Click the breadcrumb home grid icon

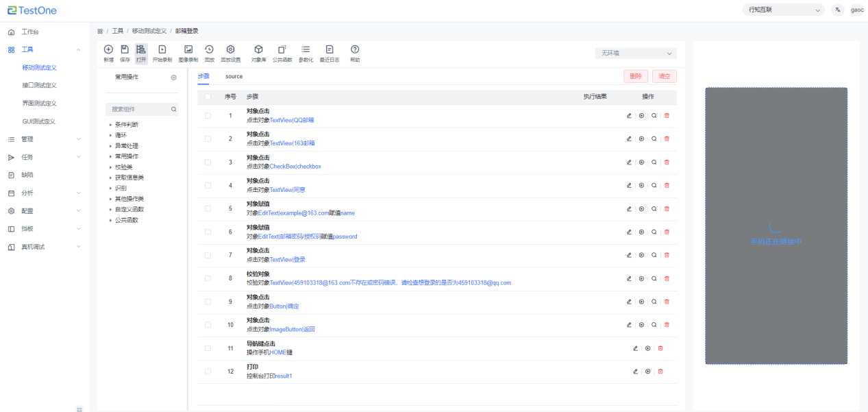(x=100, y=31)
